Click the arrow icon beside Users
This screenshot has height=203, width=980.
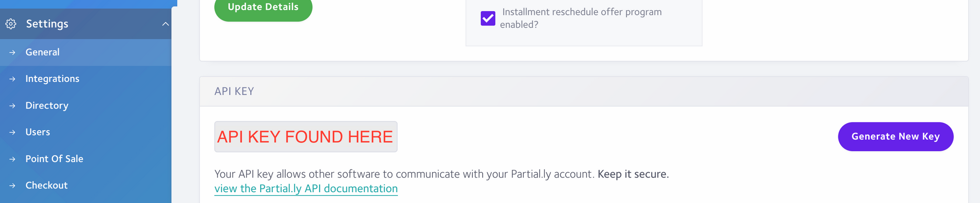point(12,132)
